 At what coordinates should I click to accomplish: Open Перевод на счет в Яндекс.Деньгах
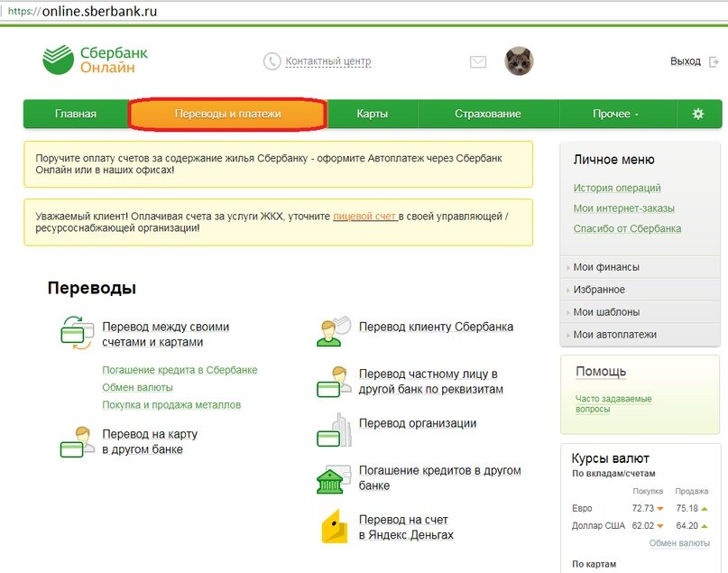click(406, 527)
